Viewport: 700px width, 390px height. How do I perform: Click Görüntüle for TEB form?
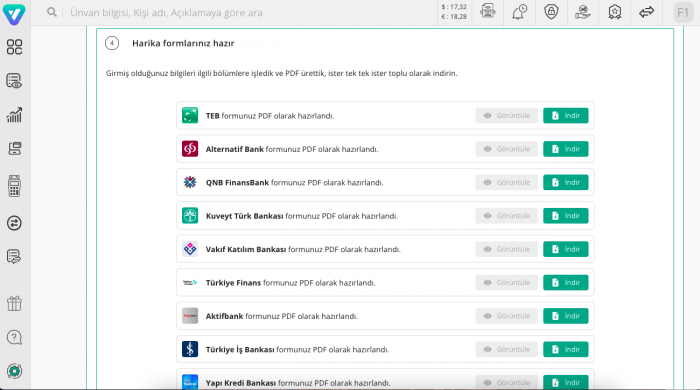[507, 116]
